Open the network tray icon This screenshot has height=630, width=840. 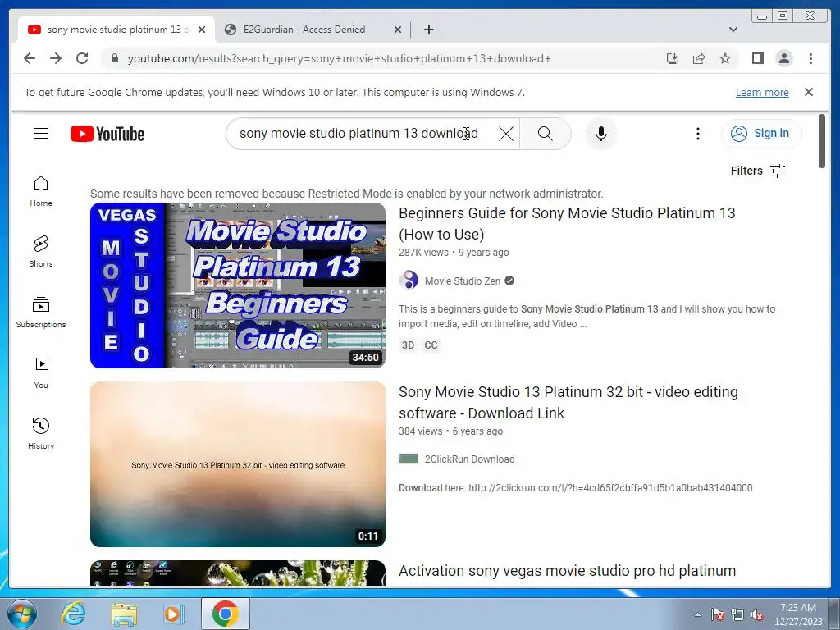737,614
